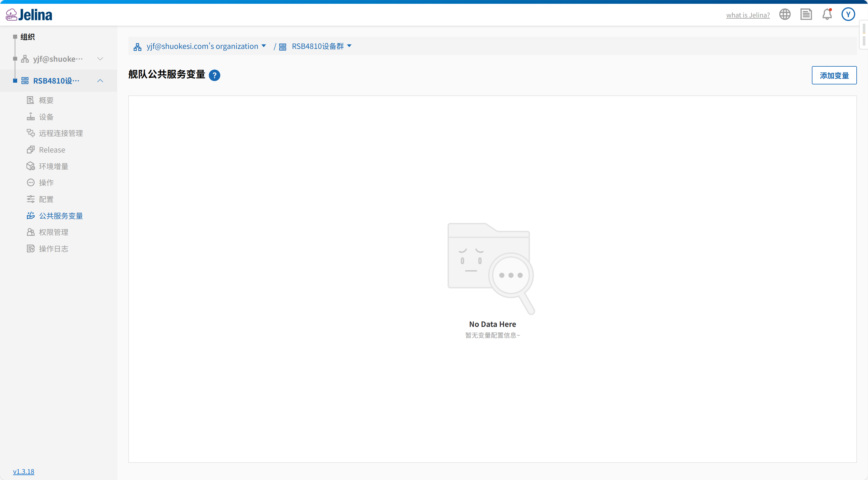868x480 pixels.
Task: Select the Release menu item
Action: coord(52,150)
